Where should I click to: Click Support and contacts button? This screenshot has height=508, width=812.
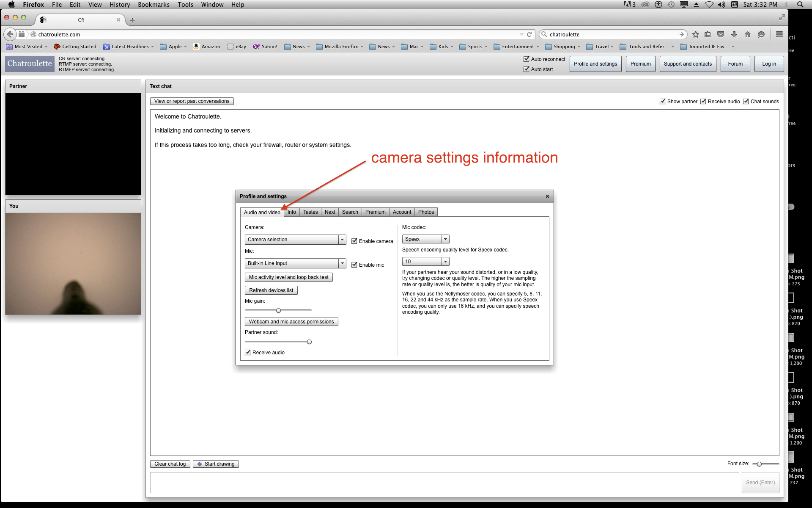point(688,64)
